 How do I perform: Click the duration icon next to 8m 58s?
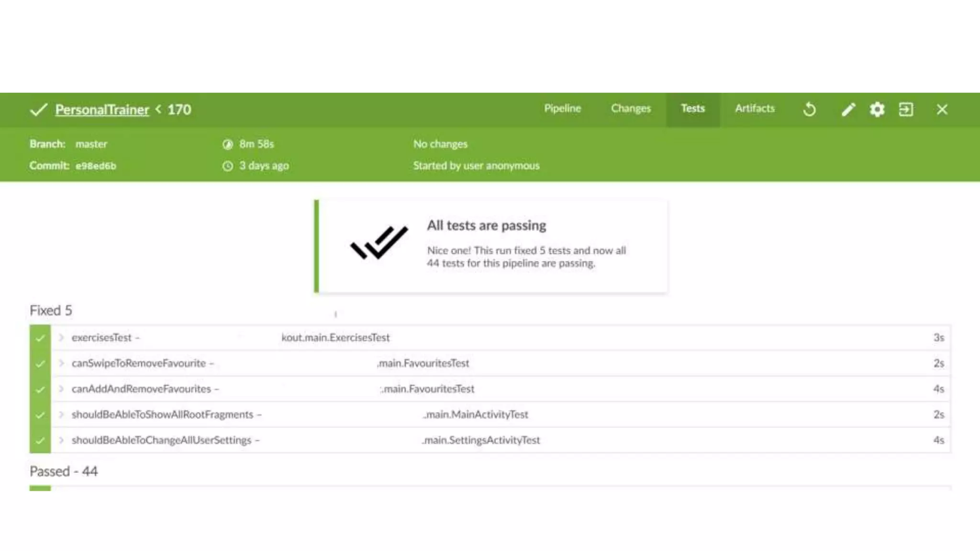[228, 144]
